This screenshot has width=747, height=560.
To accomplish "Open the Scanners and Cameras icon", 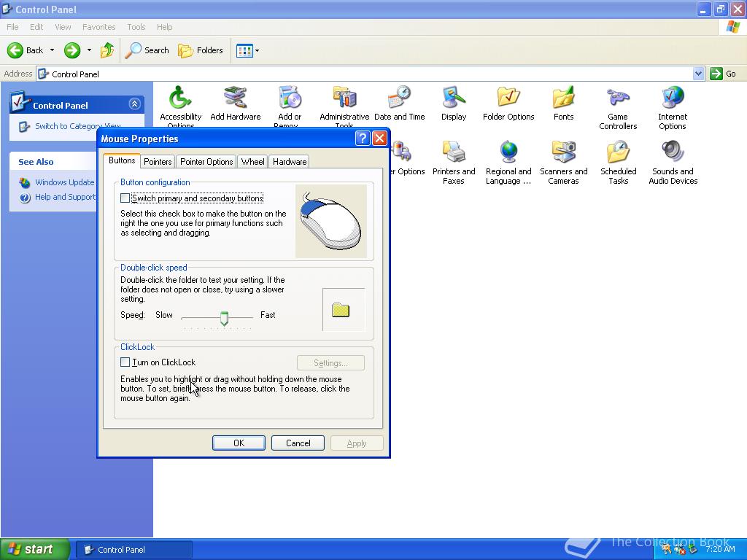I will pyautogui.click(x=564, y=152).
